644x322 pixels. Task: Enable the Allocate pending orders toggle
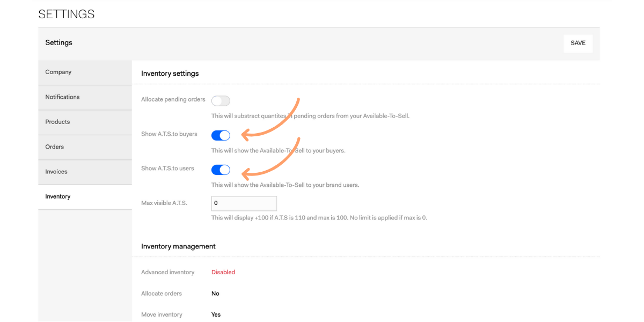coord(221,101)
